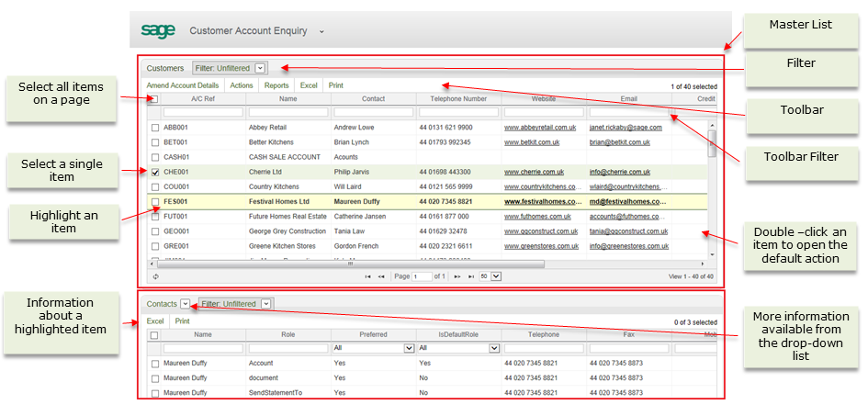The height and width of the screenshot is (416, 868).
Task: Sort by the Website column header
Action: (x=544, y=99)
